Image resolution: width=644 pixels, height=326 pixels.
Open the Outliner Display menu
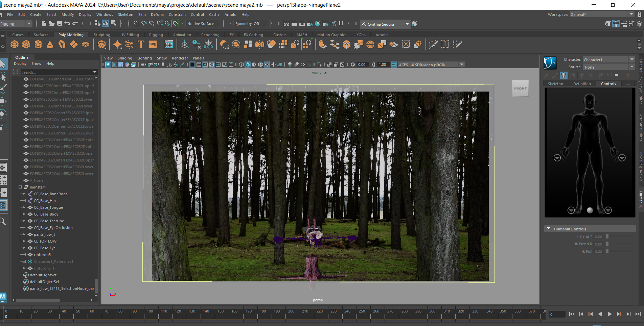[20, 64]
